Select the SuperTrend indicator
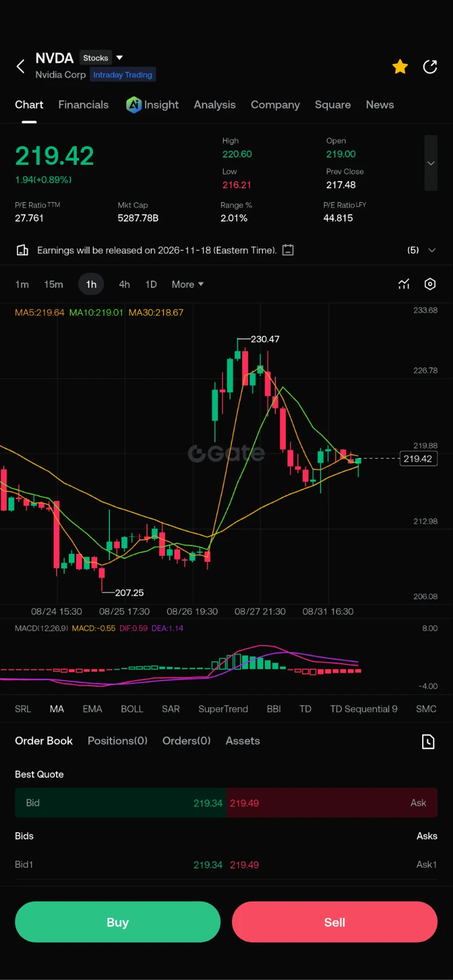Viewport: 453px width, 980px height. (223, 709)
